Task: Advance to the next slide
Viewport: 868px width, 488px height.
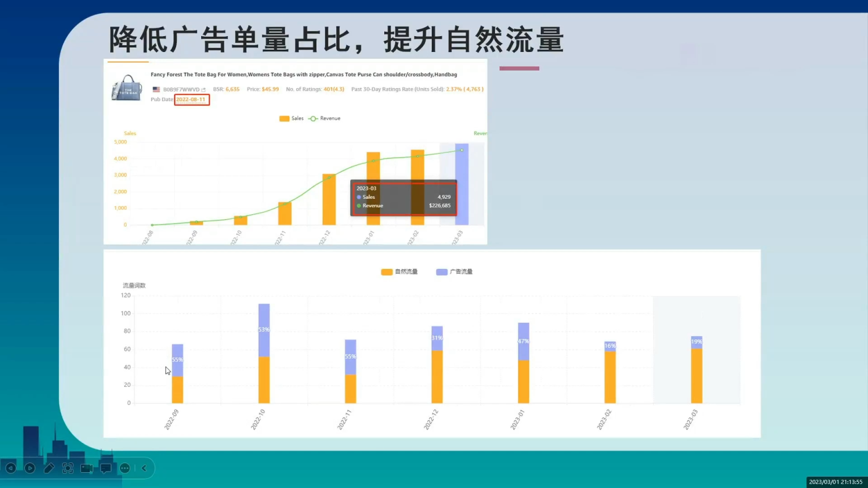Action: [29, 468]
